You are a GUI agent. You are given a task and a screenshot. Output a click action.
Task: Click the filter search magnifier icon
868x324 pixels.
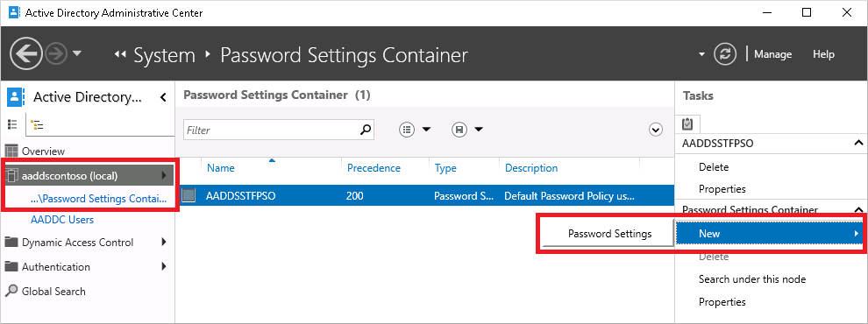point(366,130)
